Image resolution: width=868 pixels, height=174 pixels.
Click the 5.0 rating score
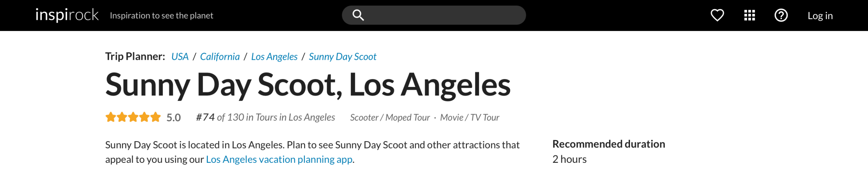pyautogui.click(x=174, y=118)
